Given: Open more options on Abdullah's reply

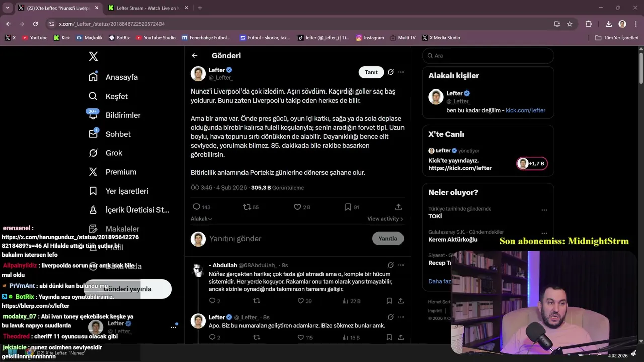Looking at the screenshot, I should (401, 265).
